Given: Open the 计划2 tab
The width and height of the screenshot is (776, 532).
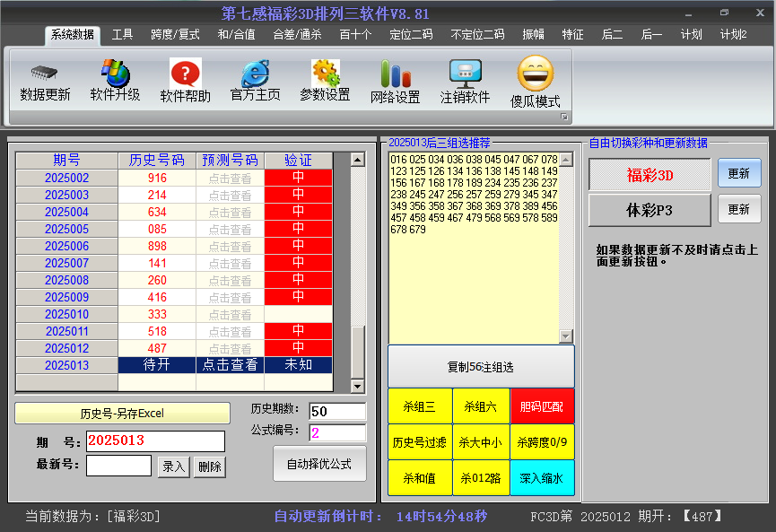Looking at the screenshot, I should [734, 35].
